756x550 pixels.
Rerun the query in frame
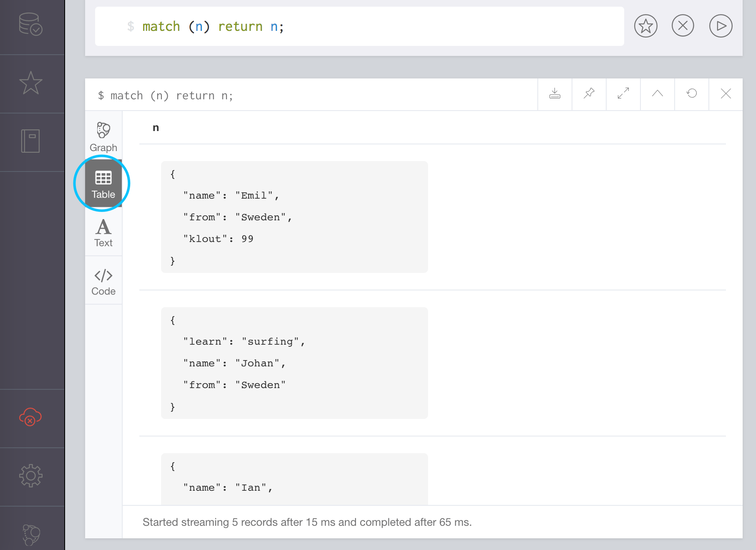click(x=692, y=94)
